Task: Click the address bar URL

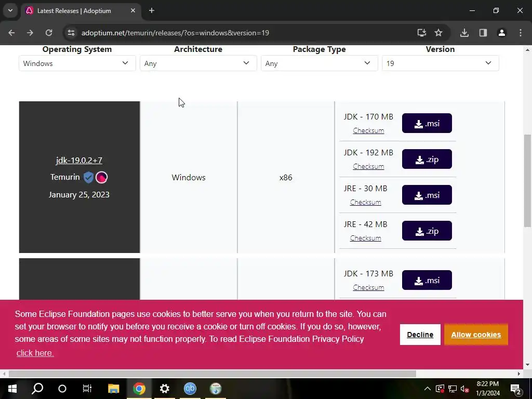Action: coord(175,33)
